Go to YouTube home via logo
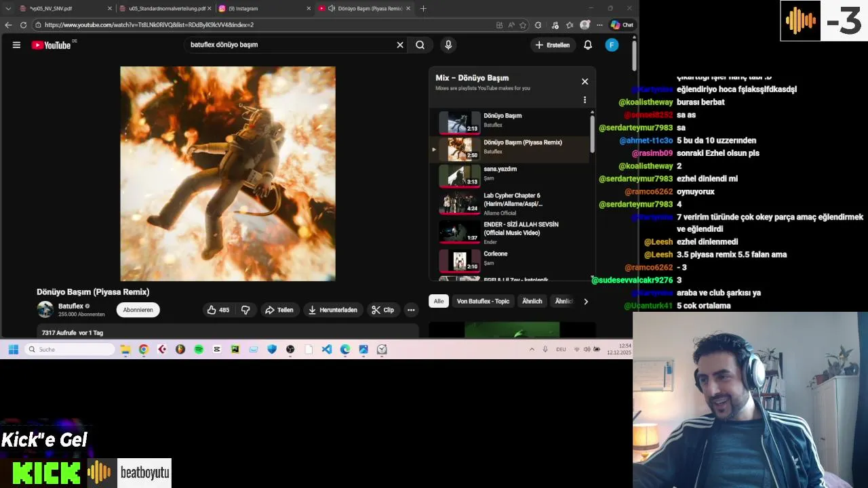This screenshot has width=868, height=488. pyautogui.click(x=52, y=45)
